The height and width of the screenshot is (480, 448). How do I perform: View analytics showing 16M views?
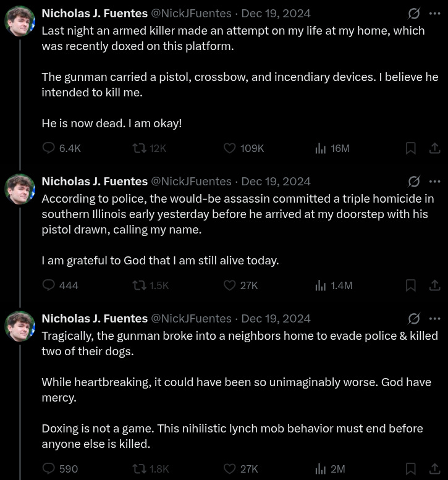click(321, 148)
